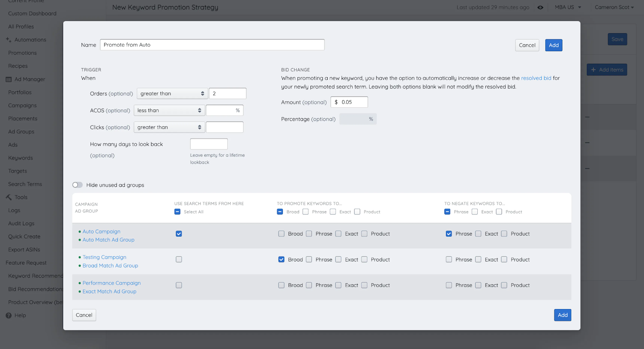Screen dimensions: 644x349
Task: Check header Product under To Negate Keywords
Action: pyautogui.click(x=499, y=212)
